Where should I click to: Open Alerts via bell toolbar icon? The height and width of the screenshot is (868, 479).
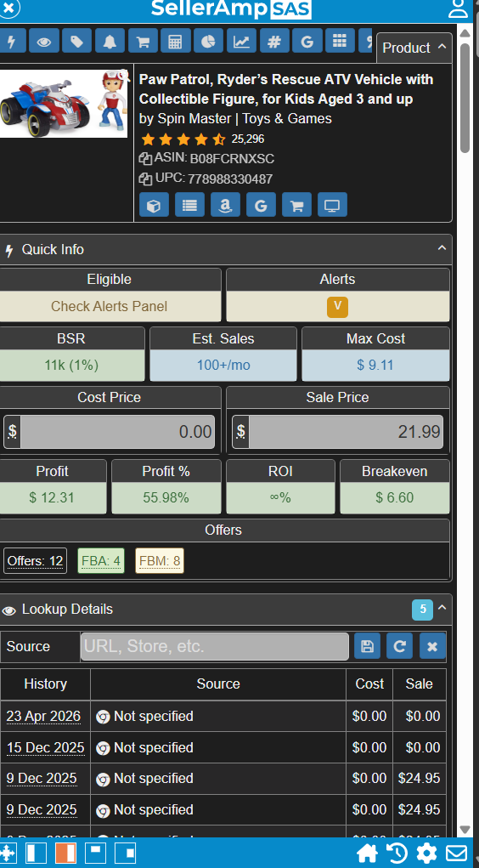[110, 41]
